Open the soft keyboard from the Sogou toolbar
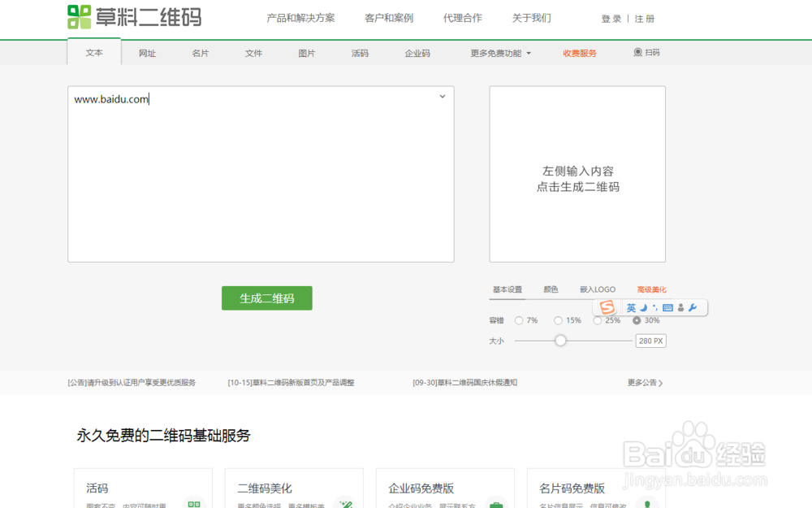 click(x=667, y=307)
